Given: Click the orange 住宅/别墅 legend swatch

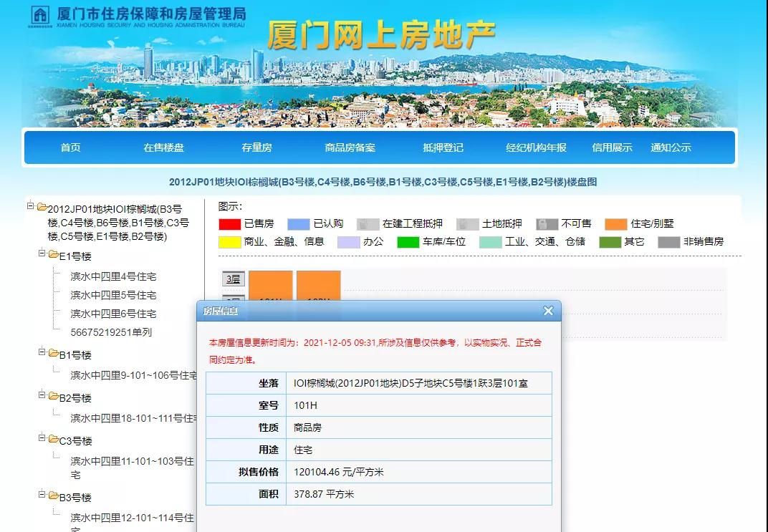Looking at the screenshot, I should tap(616, 224).
